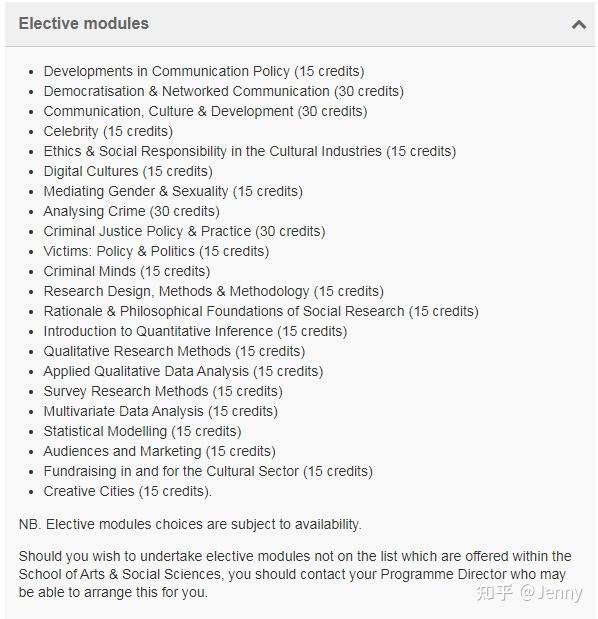Click Analysing Crime module text
The width and height of the screenshot is (598, 619).
pyautogui.click(x=131, y=211)
